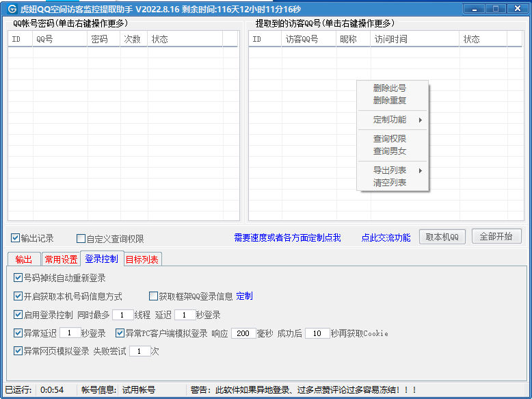532x399 pixels.
Task: Toggle the 启用登录控制 checkbox
Action: (18, 314)
